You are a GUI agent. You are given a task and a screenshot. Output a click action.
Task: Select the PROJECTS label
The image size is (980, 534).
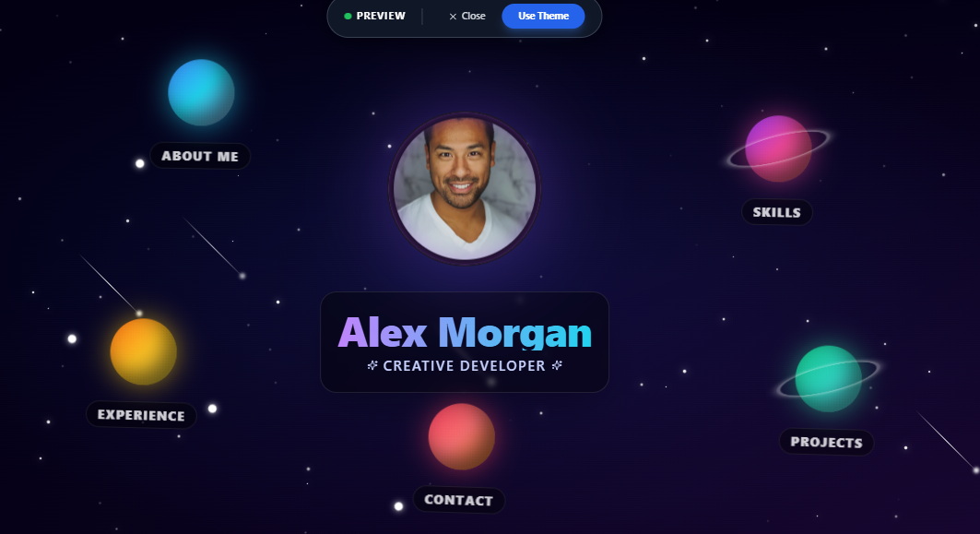pyautogui.click(x=826, y=442)
